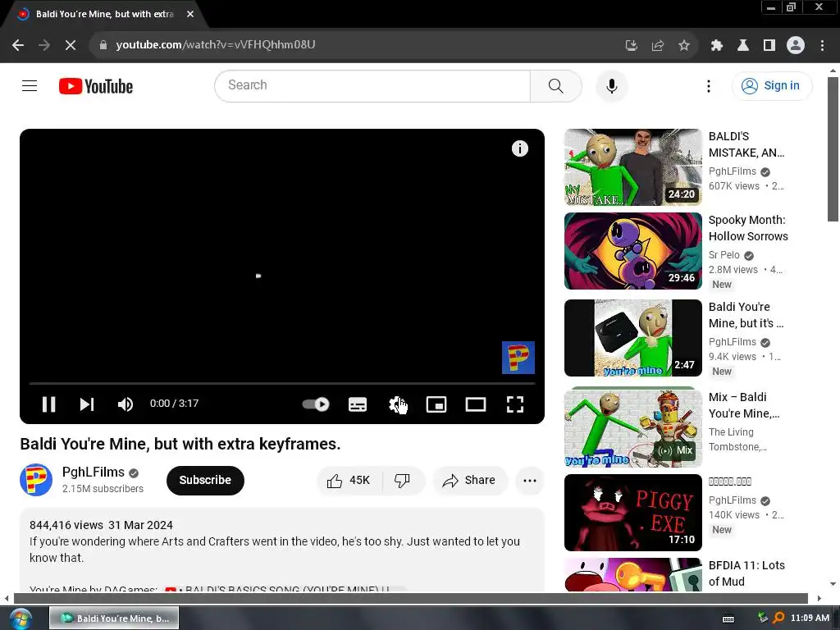Enable miniplayer mode
Screen dimensions: 840x630
(x=436, y=404)
